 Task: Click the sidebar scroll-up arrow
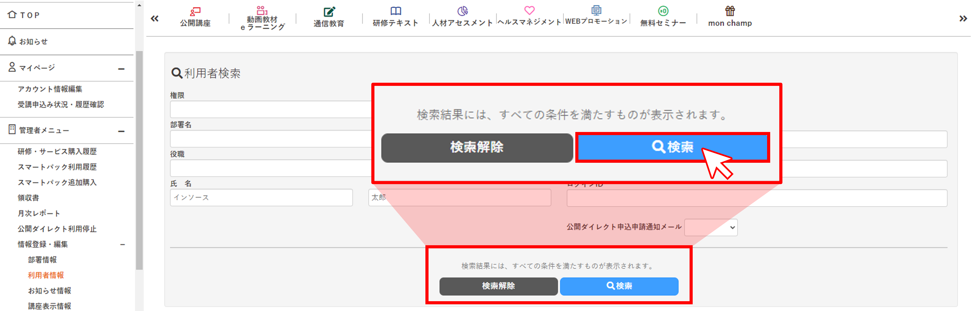click(x=139, y=5)
